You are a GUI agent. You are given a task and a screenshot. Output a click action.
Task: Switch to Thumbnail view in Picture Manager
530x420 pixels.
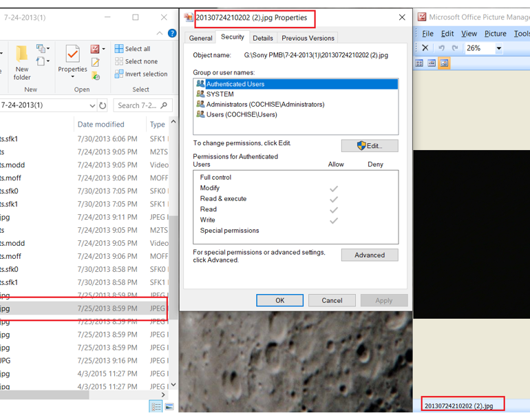click(x=419, y=63)
